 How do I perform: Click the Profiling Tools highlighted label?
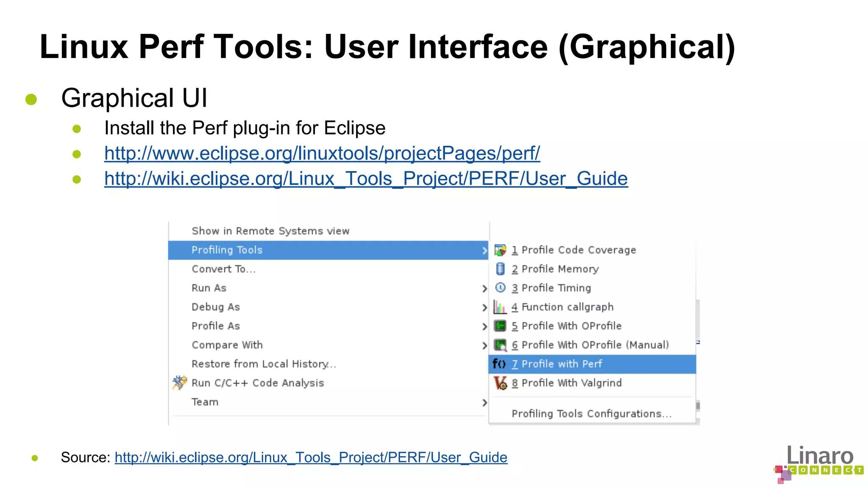pos(227,250)
